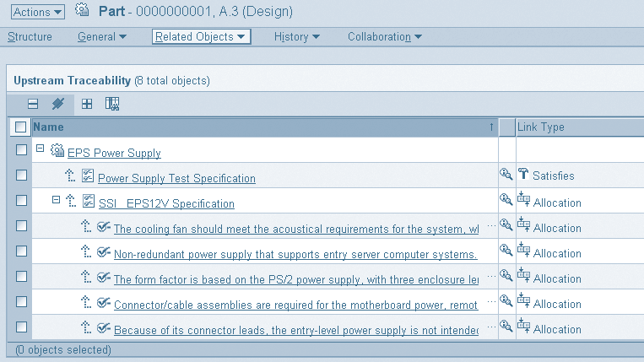The image size is (644, 362).
Task: Switch to the Structure tab
Action: coord(30,37)
